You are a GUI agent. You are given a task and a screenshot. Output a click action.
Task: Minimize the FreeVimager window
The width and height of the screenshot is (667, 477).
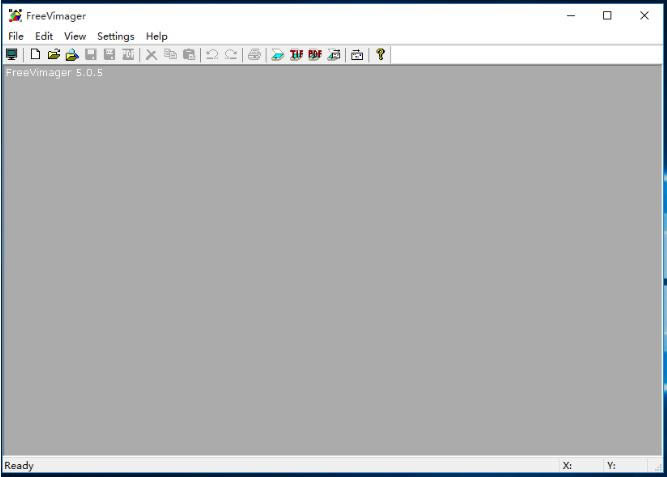571,16
